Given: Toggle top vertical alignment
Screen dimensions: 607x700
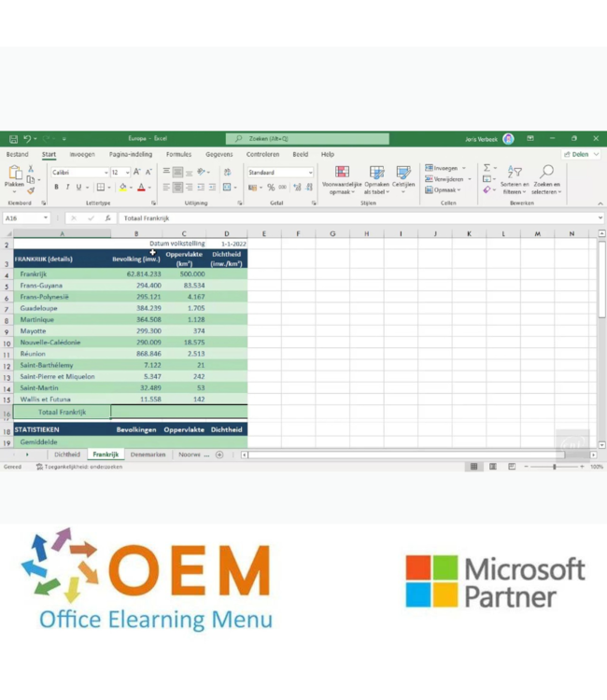Looking at the screenshot, I should point(166,172).
